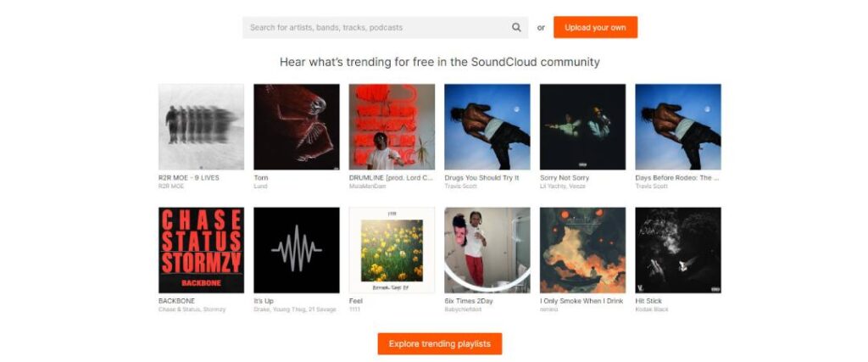Click the search magnifier icon

pyautogui.click(x=516, y=27)
